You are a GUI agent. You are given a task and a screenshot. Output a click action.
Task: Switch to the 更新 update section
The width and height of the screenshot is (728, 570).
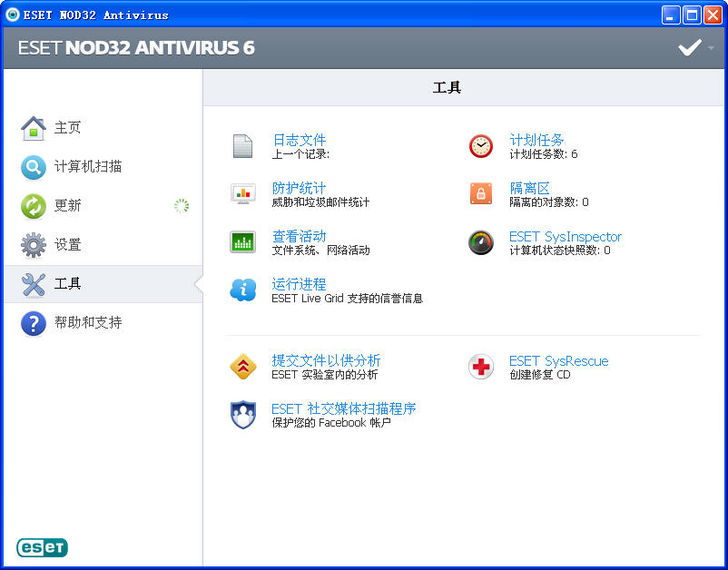tap(67, 206)
